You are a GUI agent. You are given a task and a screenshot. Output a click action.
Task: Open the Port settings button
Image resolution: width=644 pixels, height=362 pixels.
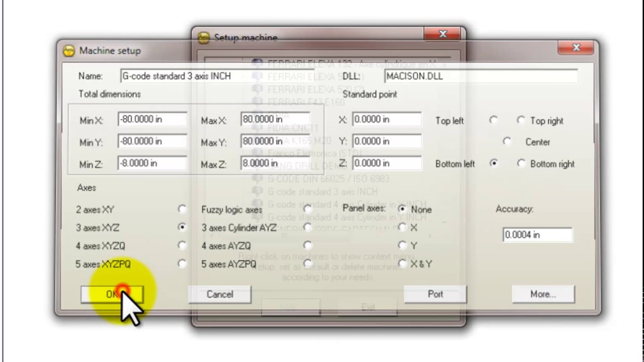click(435, 294)
